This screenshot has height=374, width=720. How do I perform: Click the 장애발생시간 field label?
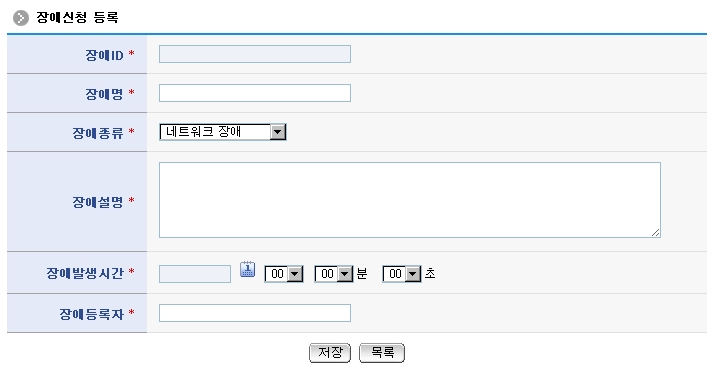coord(85,273)
